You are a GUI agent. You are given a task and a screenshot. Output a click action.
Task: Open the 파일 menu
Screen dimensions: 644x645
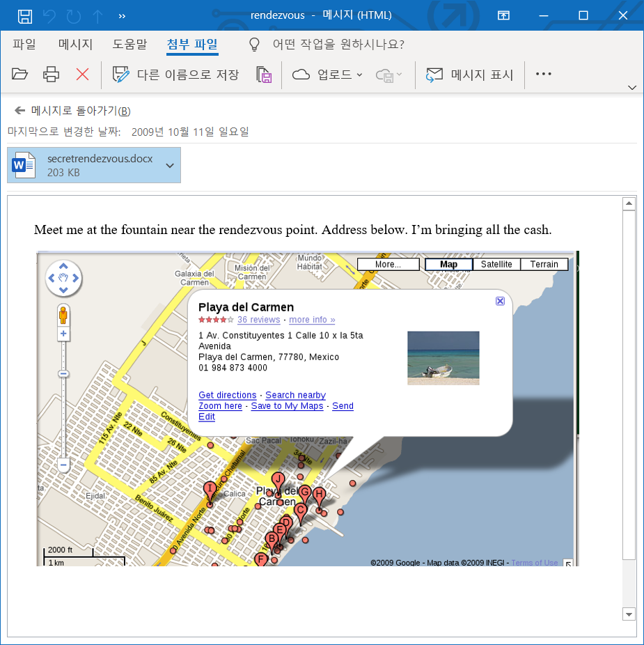pyautogui.click(x=24, y=44)
